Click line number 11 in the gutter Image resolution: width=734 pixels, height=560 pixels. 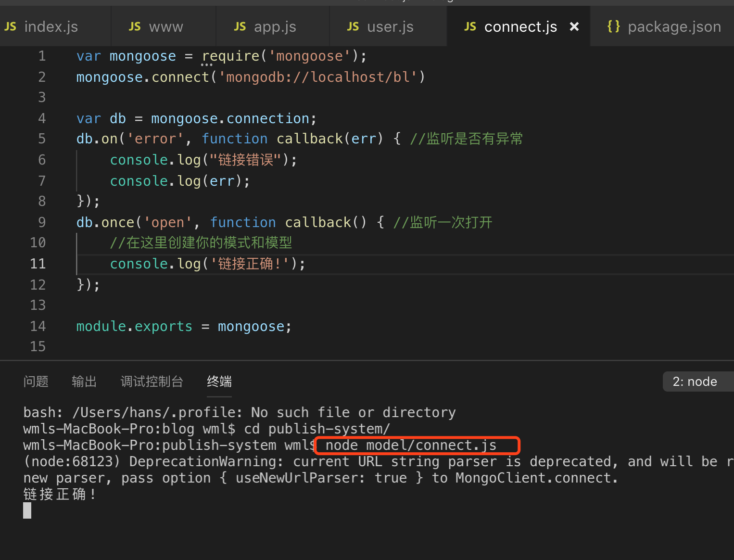pos(38,264)
